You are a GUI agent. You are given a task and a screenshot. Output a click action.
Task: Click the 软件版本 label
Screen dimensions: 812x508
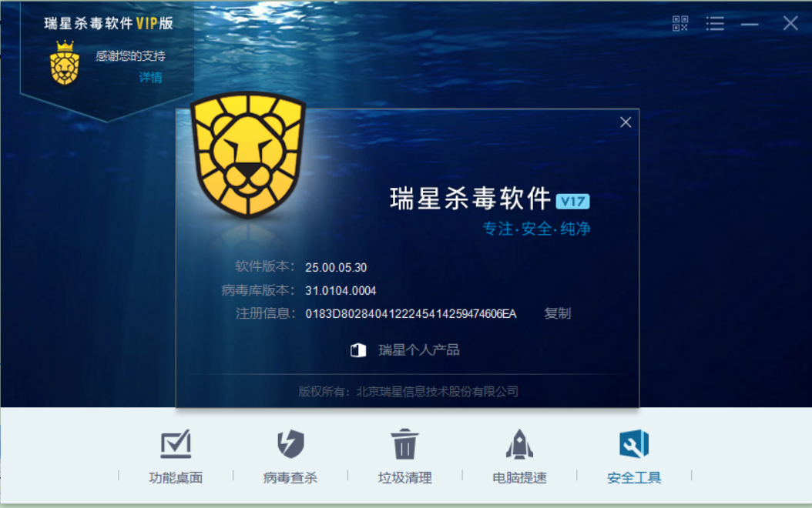264,267
